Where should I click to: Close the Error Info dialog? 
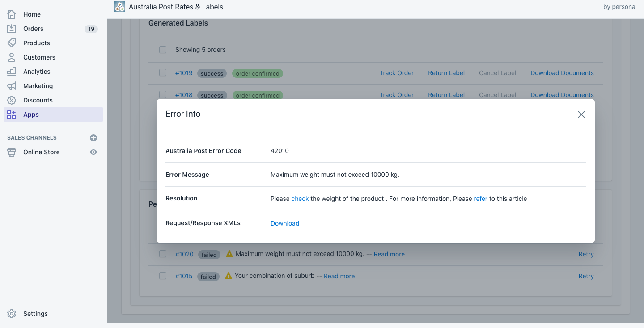(x=581, y=115)
